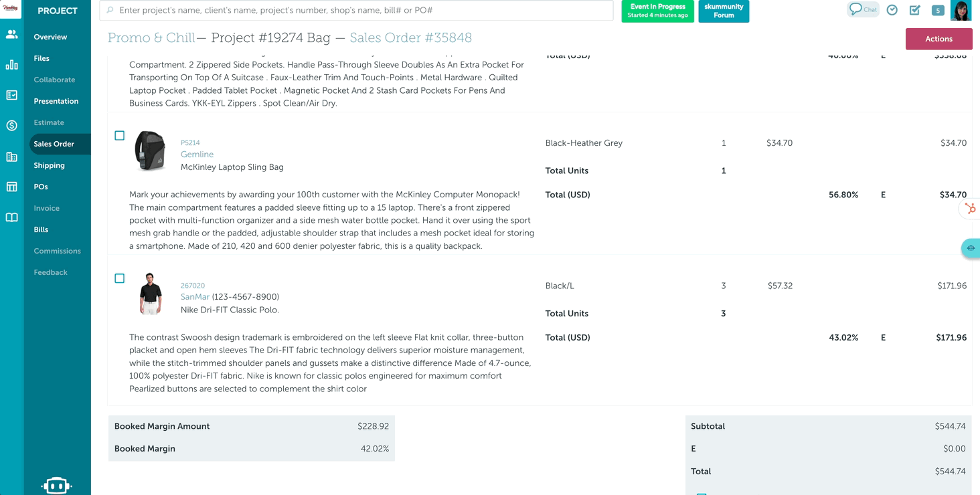Open the Promo & Chill client link
Screen dimensions: 980x495
151,38
